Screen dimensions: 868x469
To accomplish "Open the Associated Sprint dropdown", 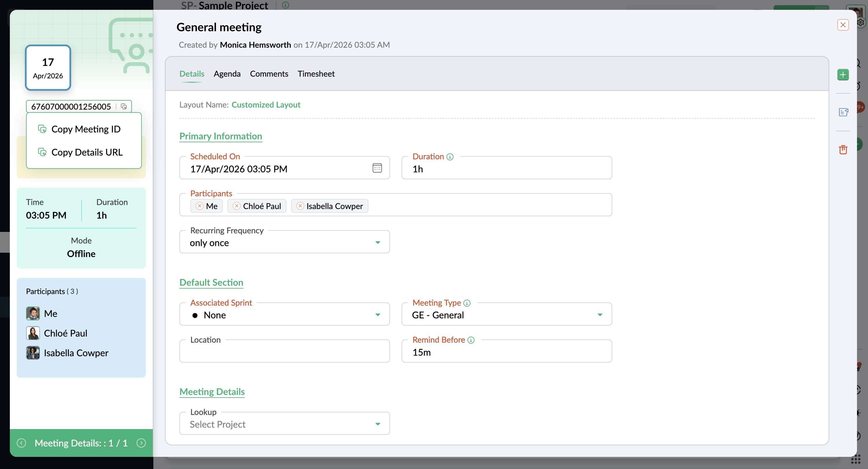I will [x=377, y=315].
